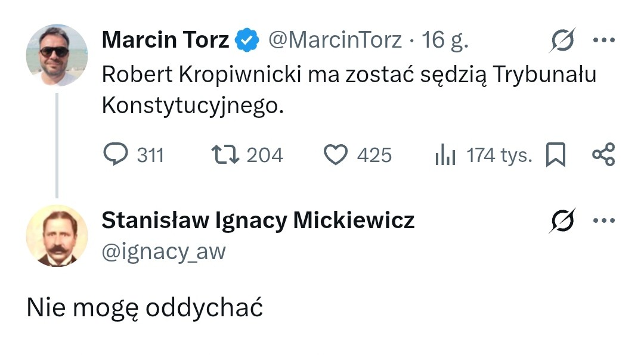Viewport: 644px width, 355px height.
Task: Open more options on Marcin Torz's tweet
Action: tap(605, 39)
